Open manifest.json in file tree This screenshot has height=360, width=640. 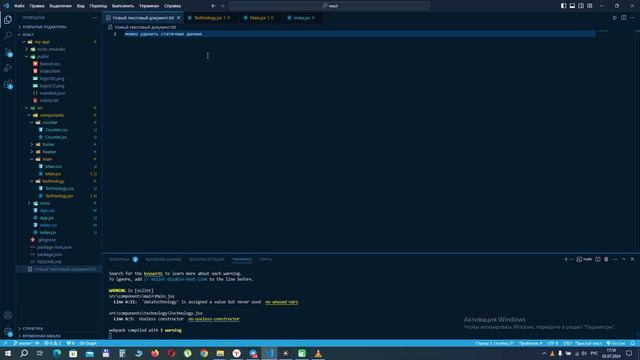pyautogui.click(x=52, y=93)
